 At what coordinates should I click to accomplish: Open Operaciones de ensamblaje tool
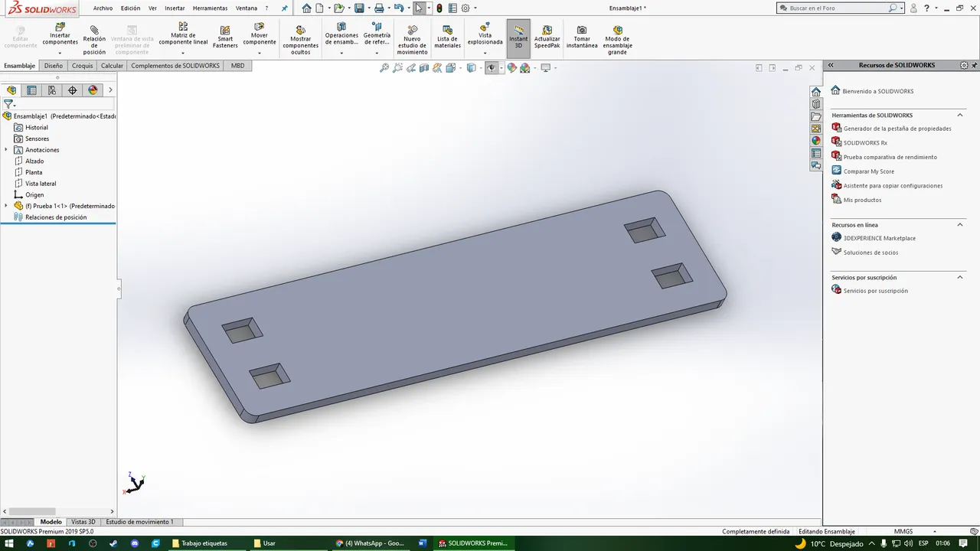tap(341, 34)
